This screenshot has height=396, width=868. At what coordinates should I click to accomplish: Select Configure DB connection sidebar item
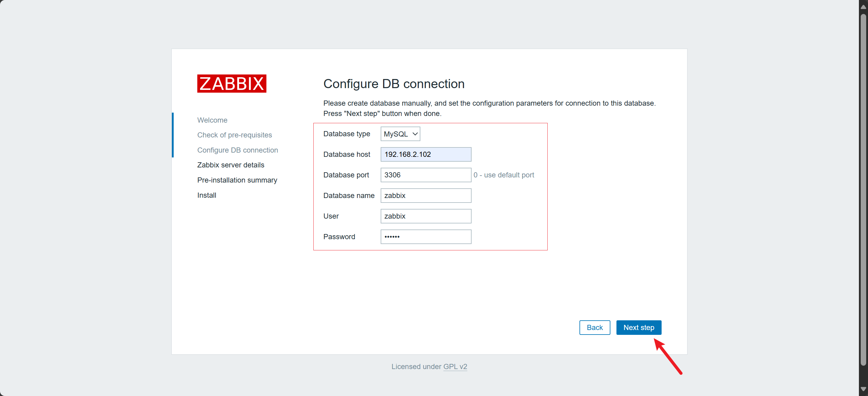pyautogui.click(x=237, y=150)
